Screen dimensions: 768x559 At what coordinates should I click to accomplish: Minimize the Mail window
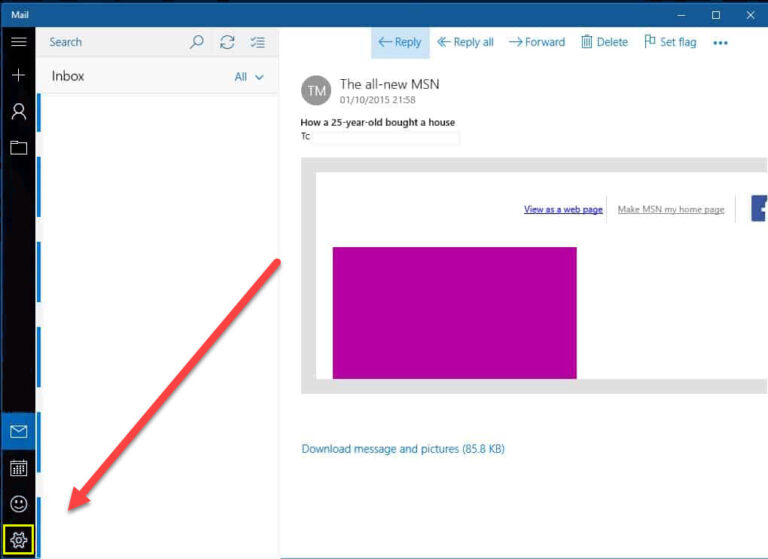click(681, 15)
